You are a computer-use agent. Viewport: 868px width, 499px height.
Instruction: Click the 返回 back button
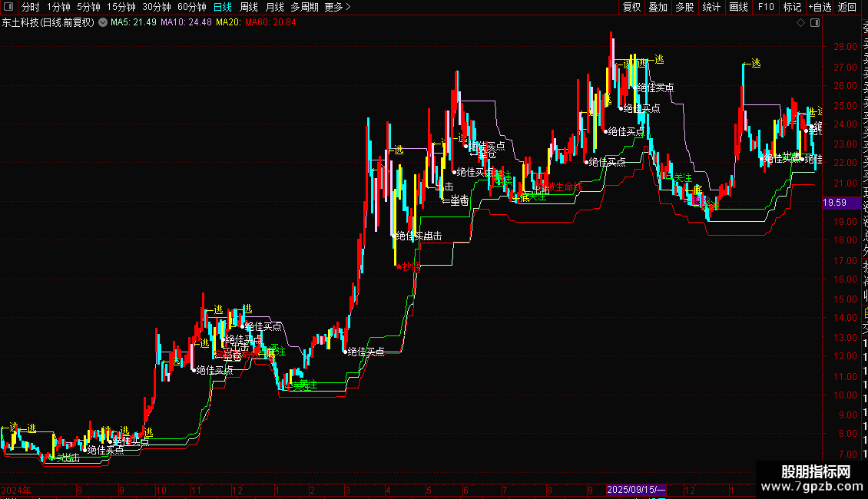click(x=847, y=7)
